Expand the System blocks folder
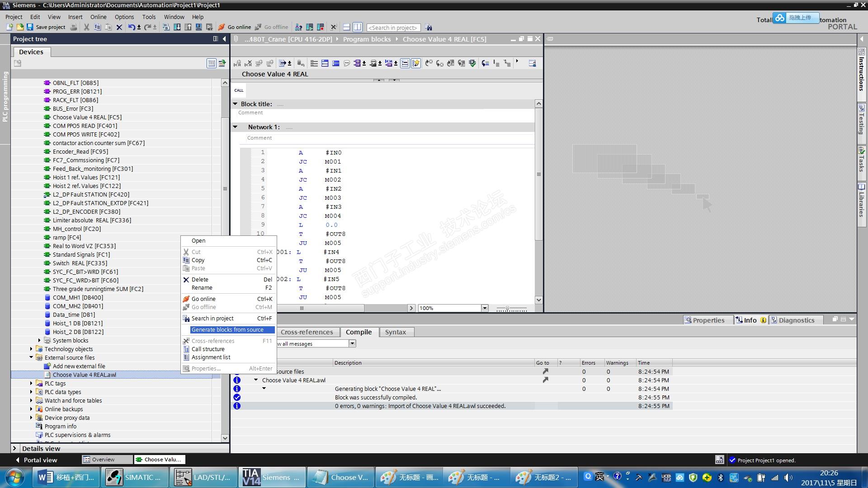 coord(39,340)
